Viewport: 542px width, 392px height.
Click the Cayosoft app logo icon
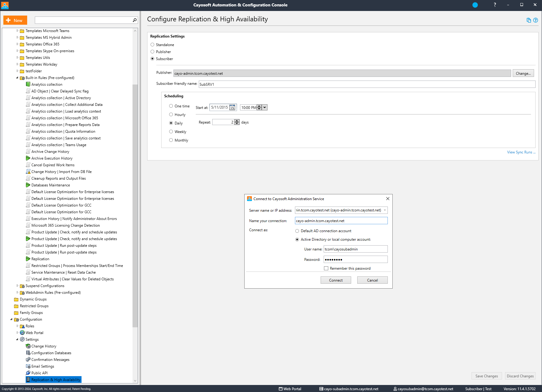[x=5, y=5]
